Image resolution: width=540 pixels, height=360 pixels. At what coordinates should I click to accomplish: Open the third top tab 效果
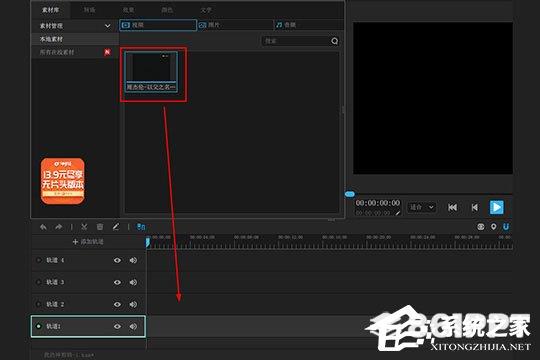point(128,10)
